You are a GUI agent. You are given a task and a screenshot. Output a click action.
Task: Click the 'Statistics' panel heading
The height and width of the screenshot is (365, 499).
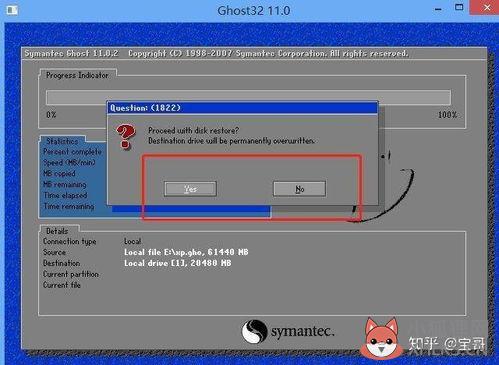click(62, 141)
